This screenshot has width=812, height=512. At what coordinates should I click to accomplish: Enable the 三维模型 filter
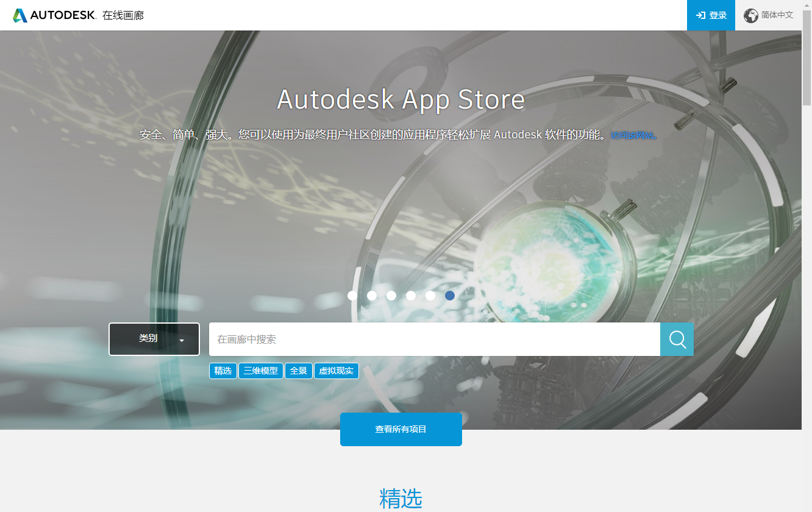260,371
